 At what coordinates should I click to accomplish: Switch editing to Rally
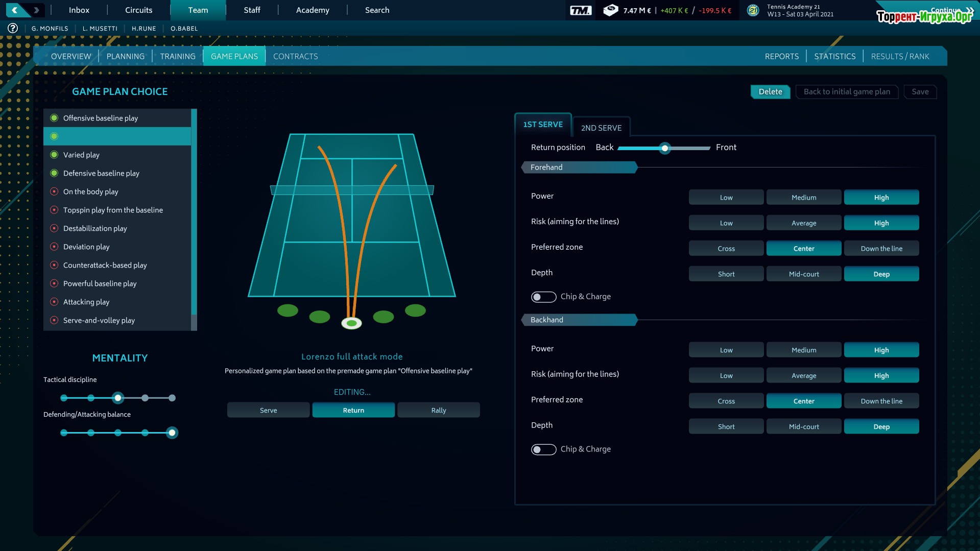pyautogui.click(x=438, y=410)
